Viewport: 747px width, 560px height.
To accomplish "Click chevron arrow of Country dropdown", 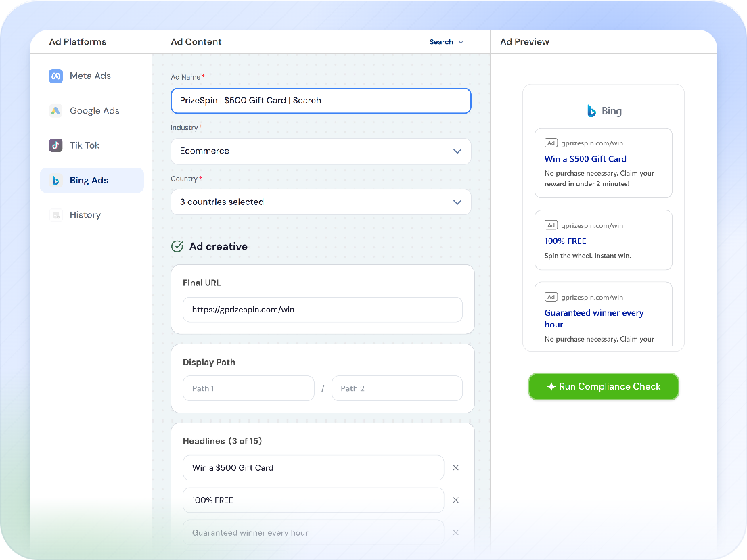I will [457, 202].
